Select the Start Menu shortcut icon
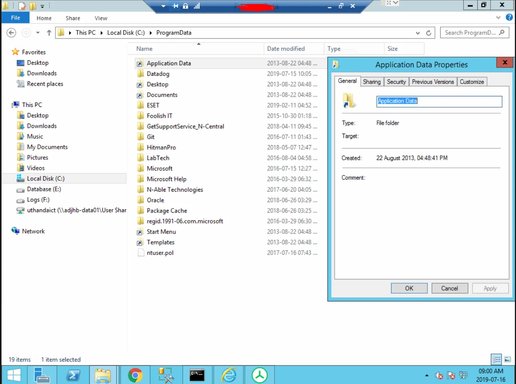516x384 pixels. (140, 232)
